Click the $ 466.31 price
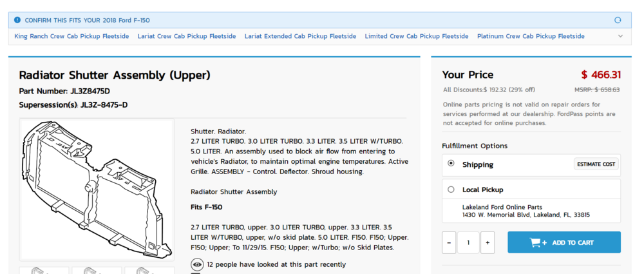The width and height of the screenshot is (644, 274). (x=601, y=75)
